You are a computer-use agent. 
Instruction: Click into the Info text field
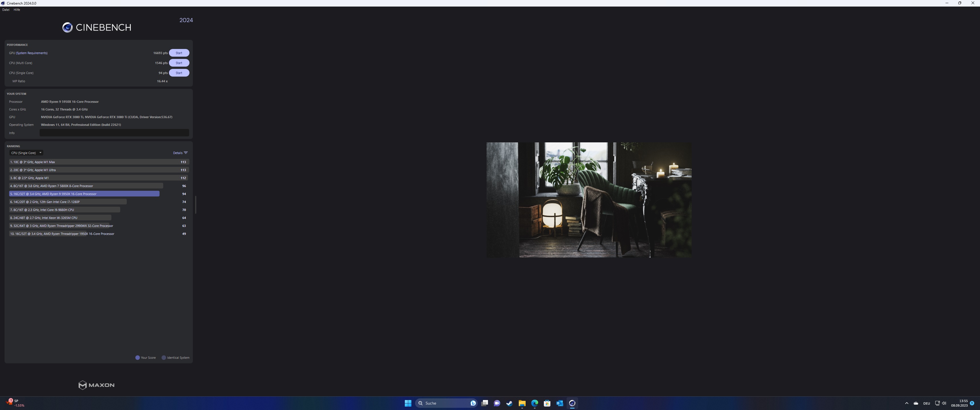pyautogui.click(x=114, y=133)
